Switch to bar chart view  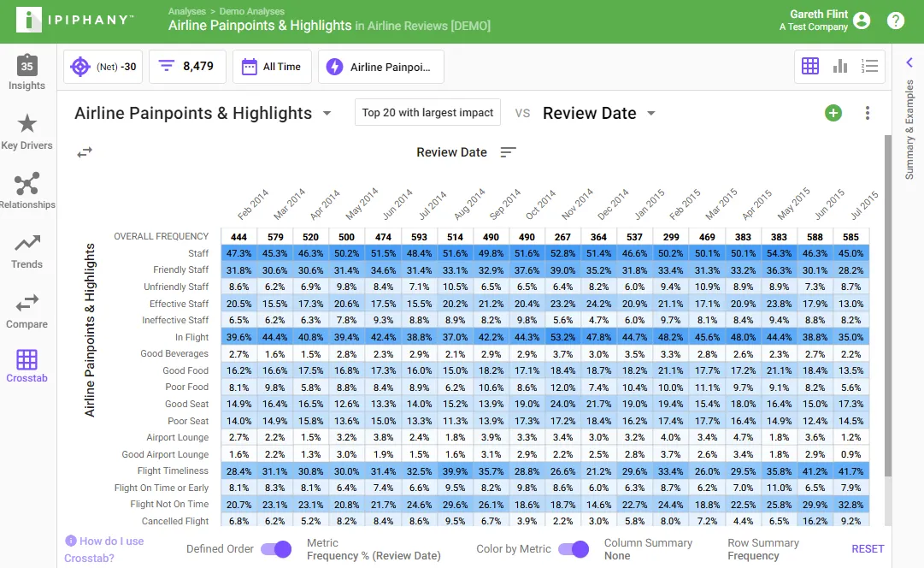click(839, 66)
